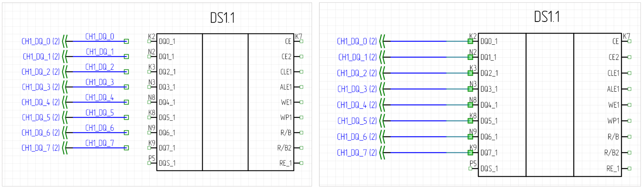Image resolution: width=644 pixels, height=190 pixels.
Task: Select port CH1_DQ_5 (2) in the connected schematic
Action: pos(357,121)
